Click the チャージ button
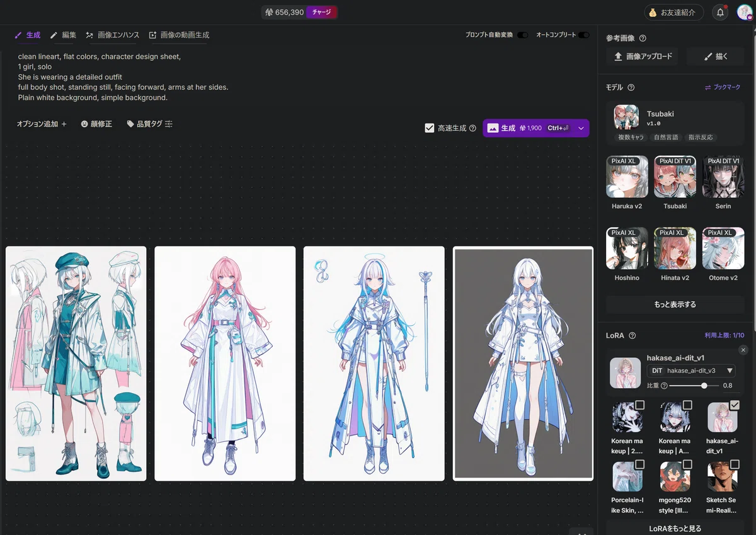The width and height of the screenshot is (756, 535). point(321,12)
